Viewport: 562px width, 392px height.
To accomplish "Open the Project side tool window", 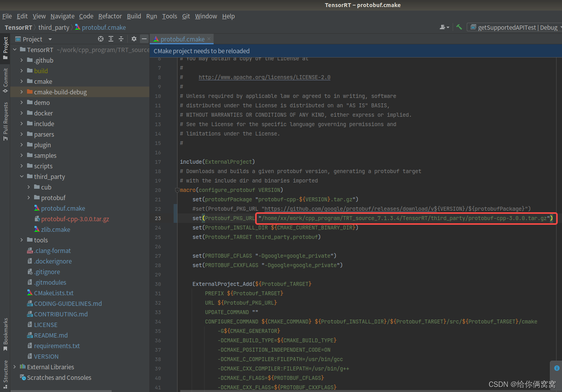I will pos(5,48).
